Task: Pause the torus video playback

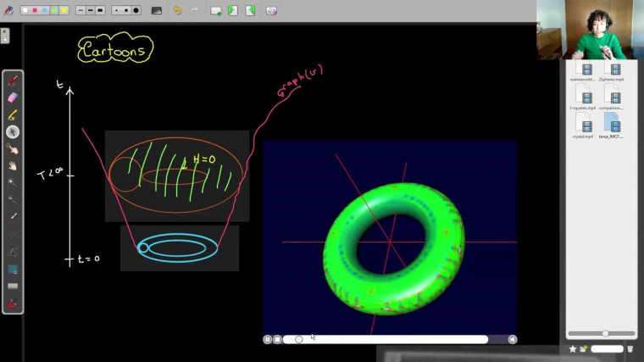Action: coord(268,339)
